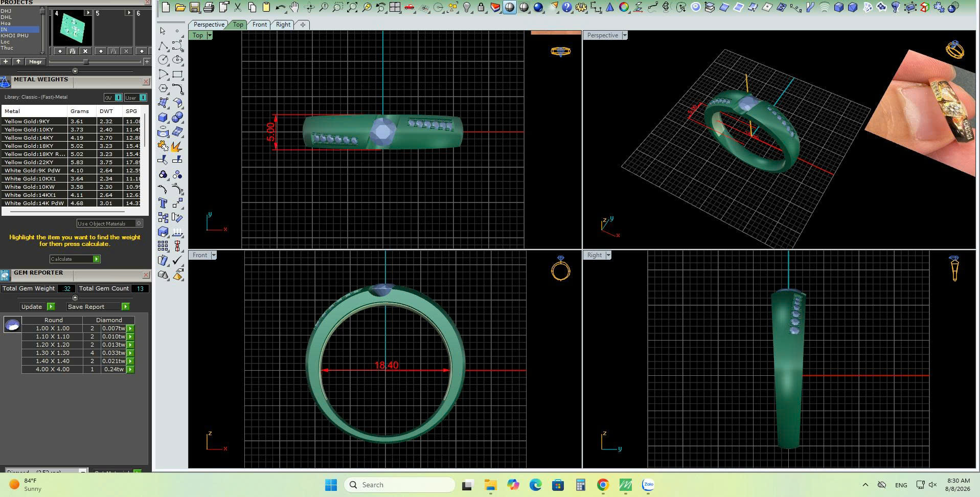This screenshot has height=497, width=980.
Task: Click Save Report in Gem Reporter
Action: (x=98, y=307)
